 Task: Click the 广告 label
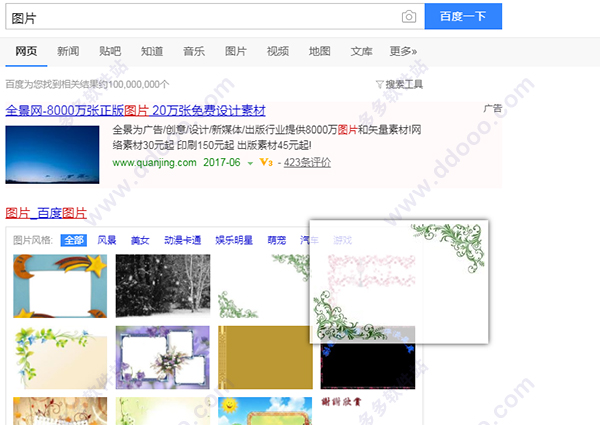click(493, 108)
